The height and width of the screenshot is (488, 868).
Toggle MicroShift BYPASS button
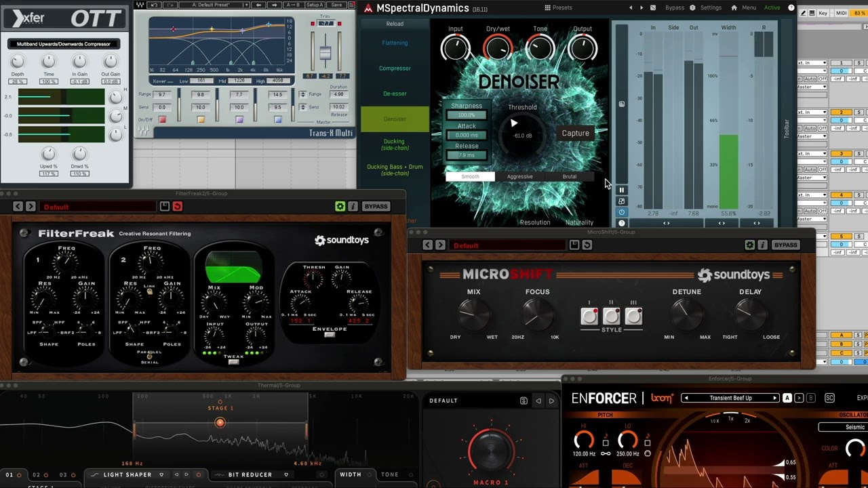click(x=785, y=245)
